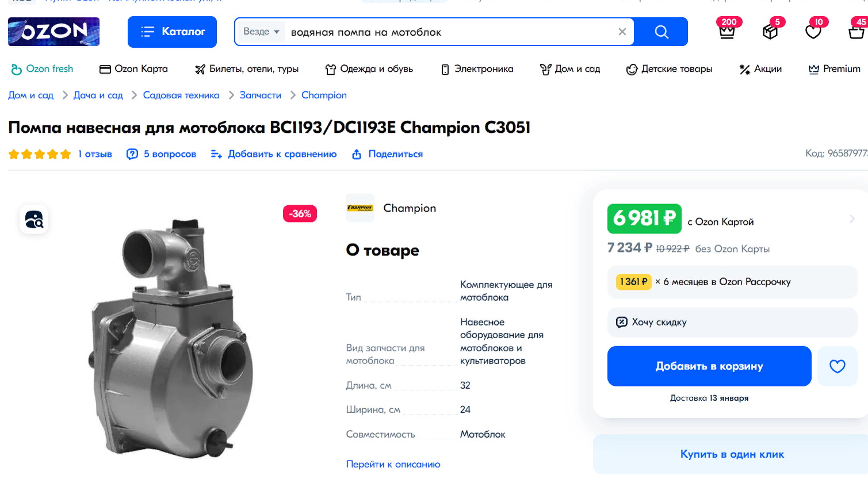Open favorites heart icon in header
Image resolution: width=868 pixels, height=483 pixels.
[x=813, y=32]
